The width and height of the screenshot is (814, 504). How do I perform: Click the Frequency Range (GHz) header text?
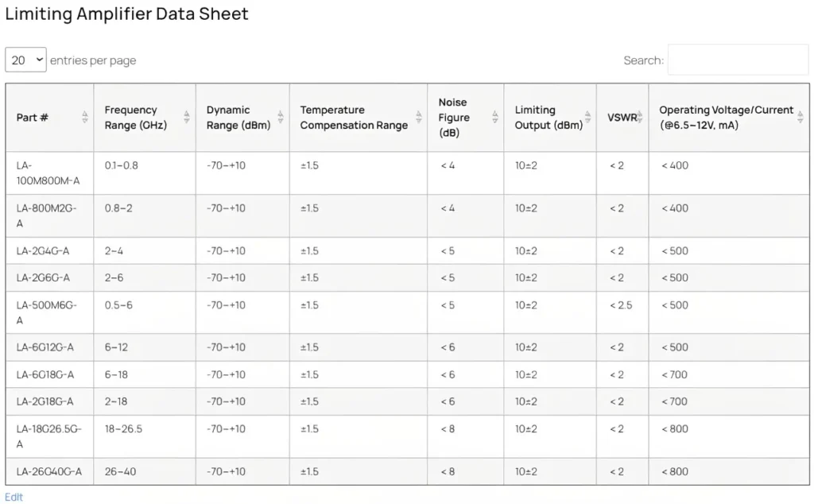click(x=135, y=118)
